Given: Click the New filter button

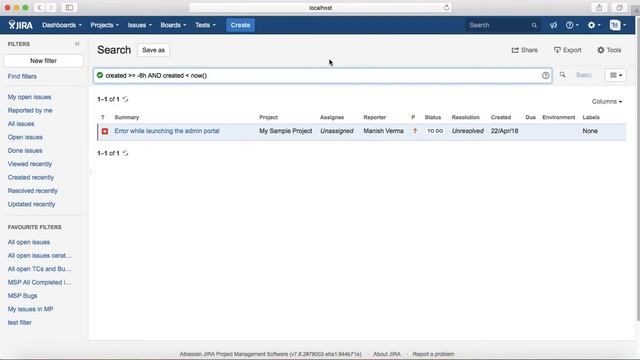Looking at the screenshot, I should pos(43,61).
